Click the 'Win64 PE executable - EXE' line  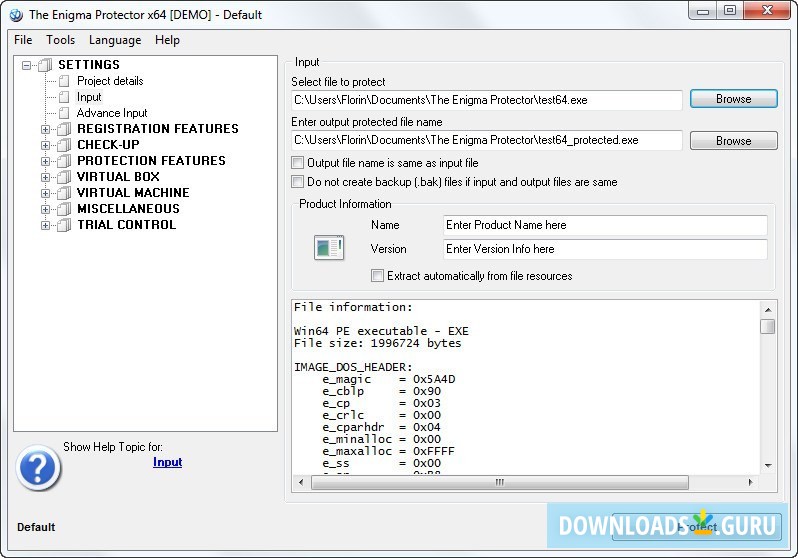(381, 331)
